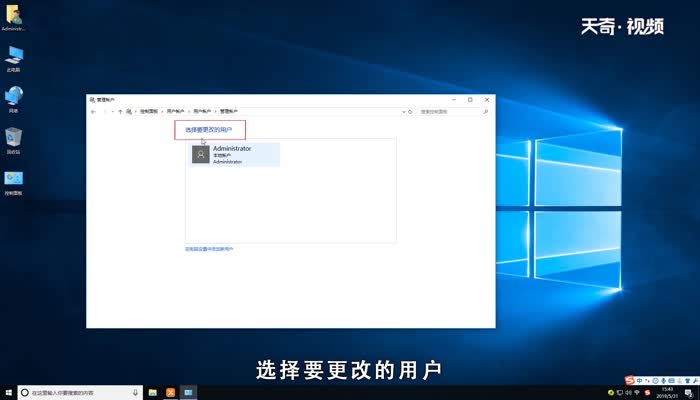Open the soft keyboard on Sogou bar
Screen dimensions: 700x400
[x=671, y=381]
